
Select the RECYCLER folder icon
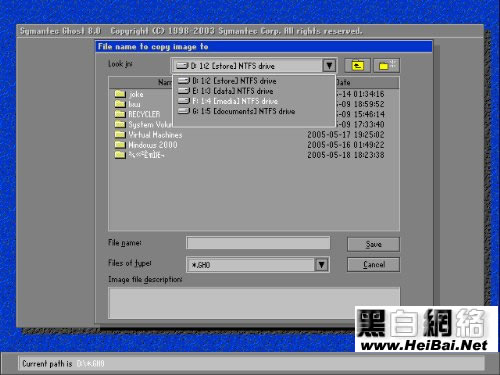tap(120, 114)
